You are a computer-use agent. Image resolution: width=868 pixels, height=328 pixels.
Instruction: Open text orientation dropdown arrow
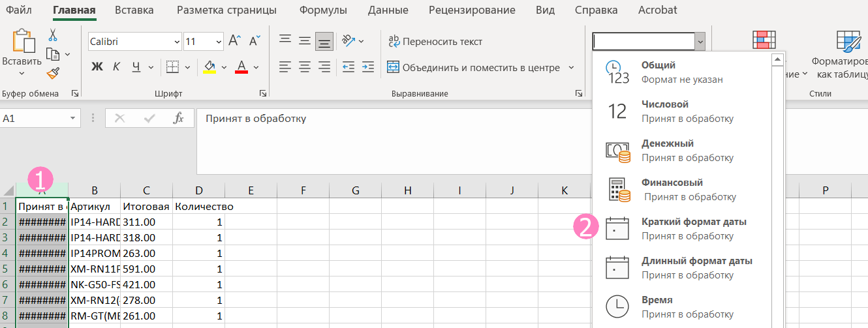click(x=362, y=41)
